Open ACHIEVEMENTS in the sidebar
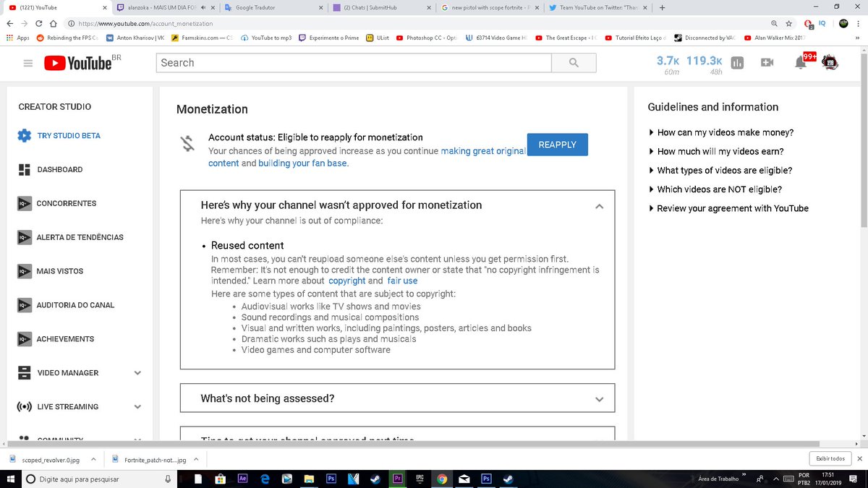 tap(66, 339)
